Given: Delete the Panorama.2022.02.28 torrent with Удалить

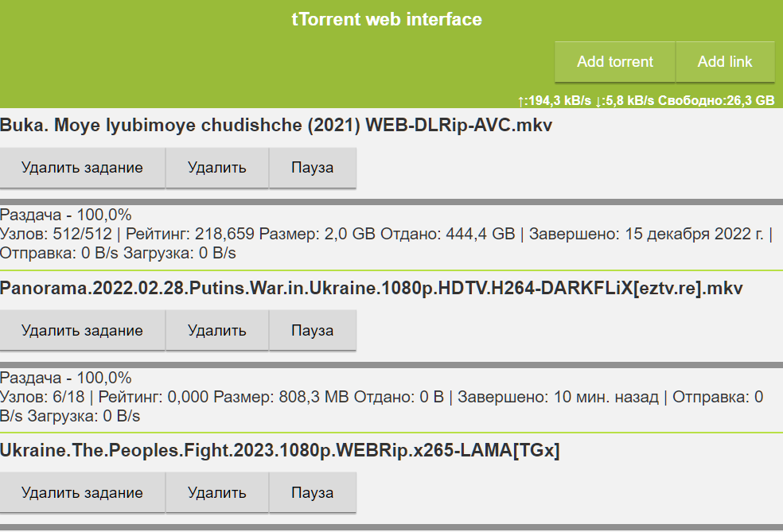Looking at the screenshot, I should click(217, 331).
